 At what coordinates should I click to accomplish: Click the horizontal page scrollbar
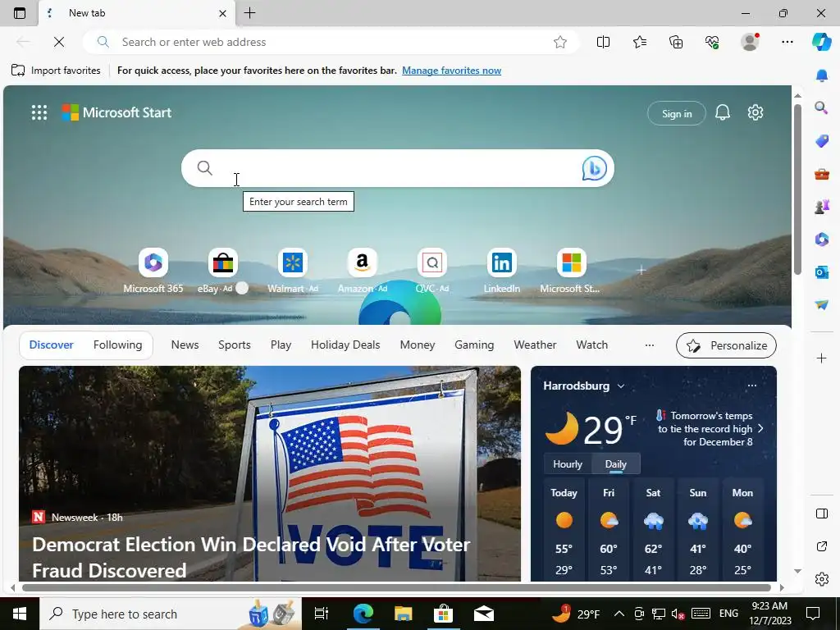pyautogui.click(x=396, y=587)
